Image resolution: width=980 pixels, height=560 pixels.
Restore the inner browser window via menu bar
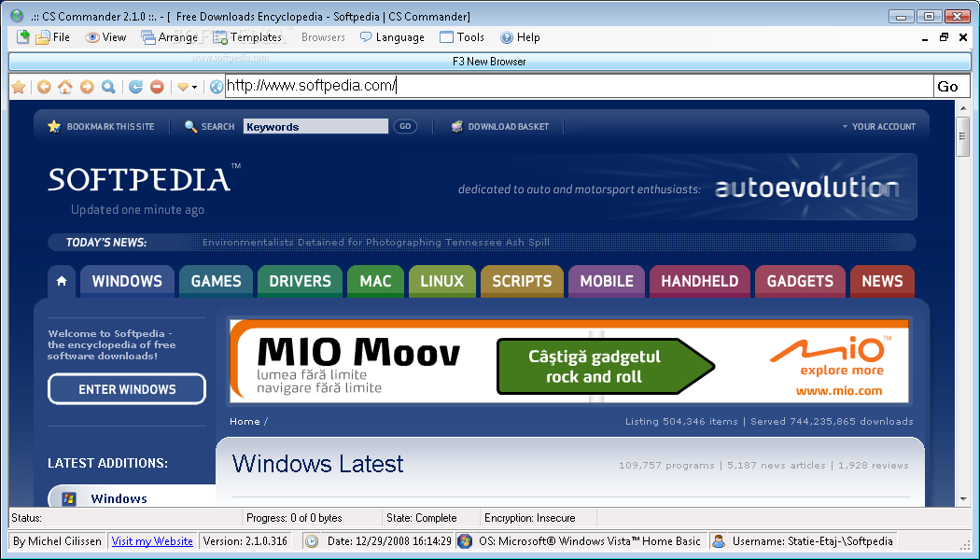click(x=944, y=37)
